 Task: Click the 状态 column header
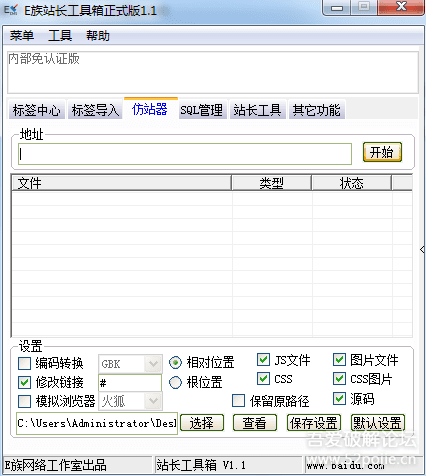click(x=351, y=183)
